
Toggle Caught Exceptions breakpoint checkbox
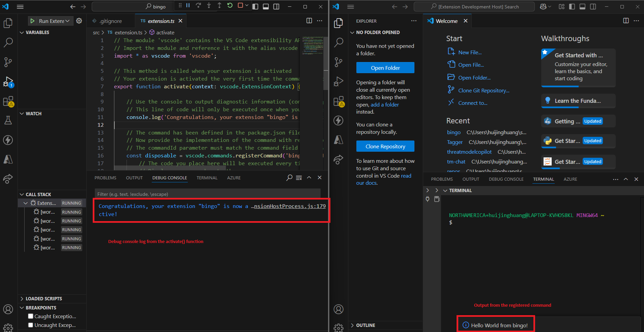[x=31, y=316]
